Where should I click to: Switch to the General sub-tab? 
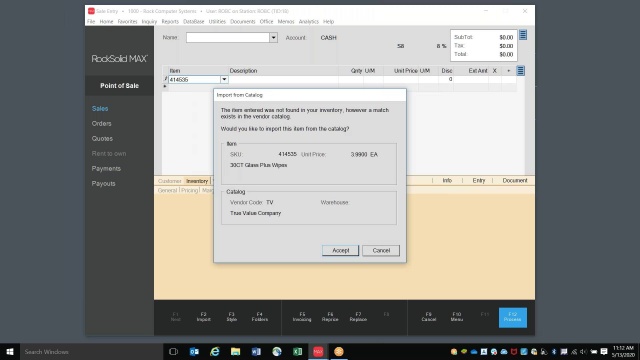coord(167,190)
